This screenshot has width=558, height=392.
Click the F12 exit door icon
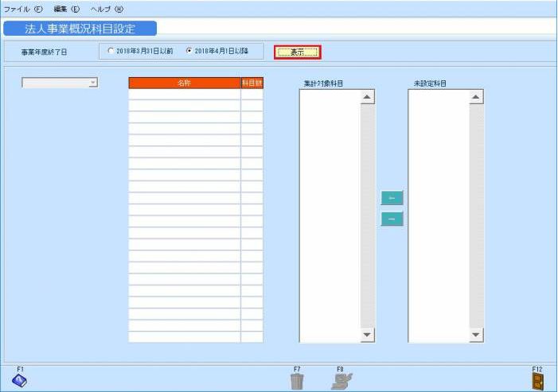tap(538, 382)
